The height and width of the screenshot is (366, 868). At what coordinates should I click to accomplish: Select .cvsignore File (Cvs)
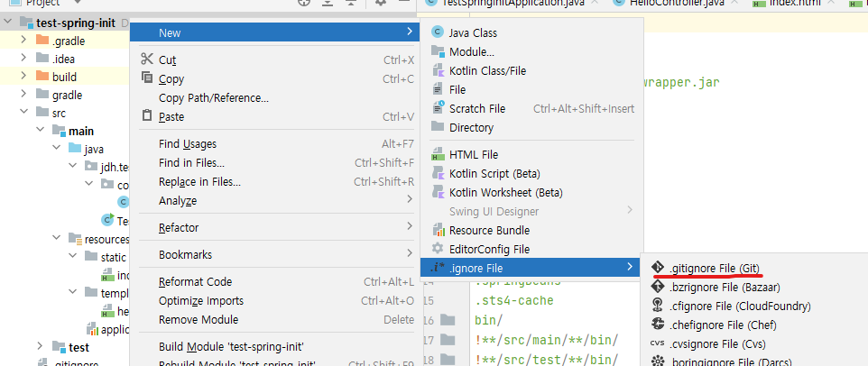click(718, 343)
